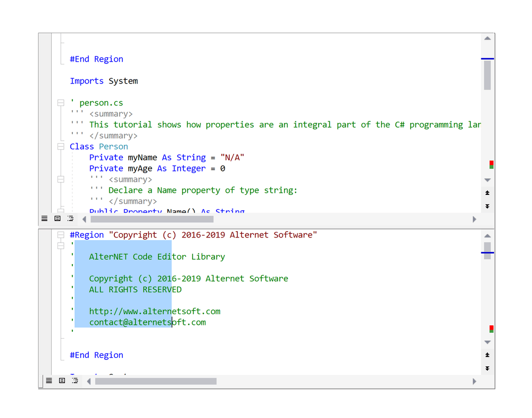The image size is (532, 418).
Task: Click the red-green change marker on the top editor scrollbar
Action: coord(491,165)
